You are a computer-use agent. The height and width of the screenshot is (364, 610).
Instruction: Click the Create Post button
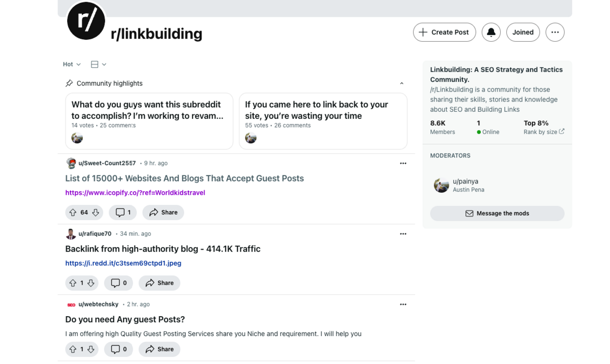pos(444,33)
